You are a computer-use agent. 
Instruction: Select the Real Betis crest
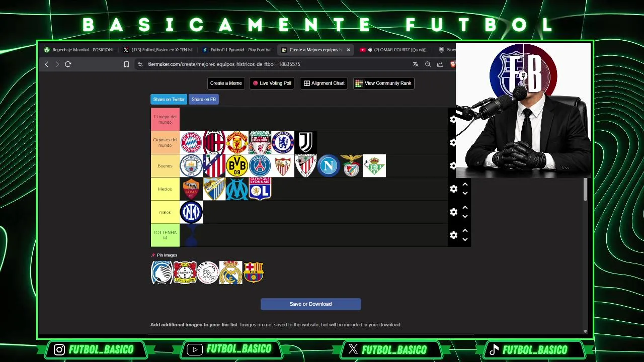(x=374, y=166)
